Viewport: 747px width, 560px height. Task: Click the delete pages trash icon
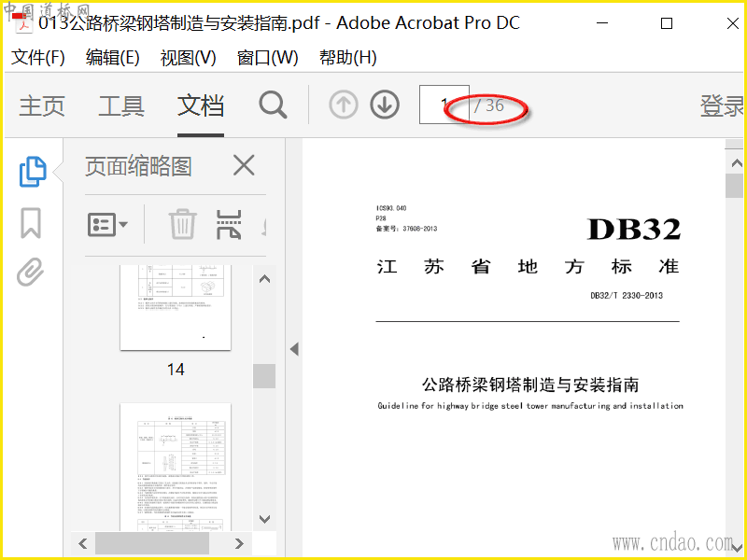182,224
